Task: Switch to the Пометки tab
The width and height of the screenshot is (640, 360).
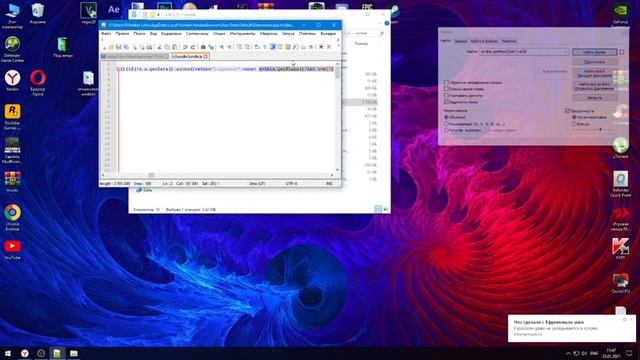Action: point(509,41)
